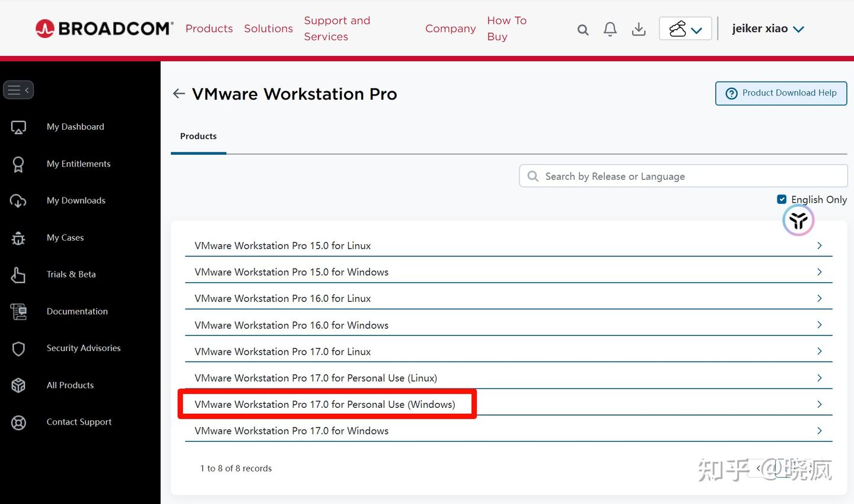
Task: Open the Solutions menu
Action: click(x=268, y=28)
